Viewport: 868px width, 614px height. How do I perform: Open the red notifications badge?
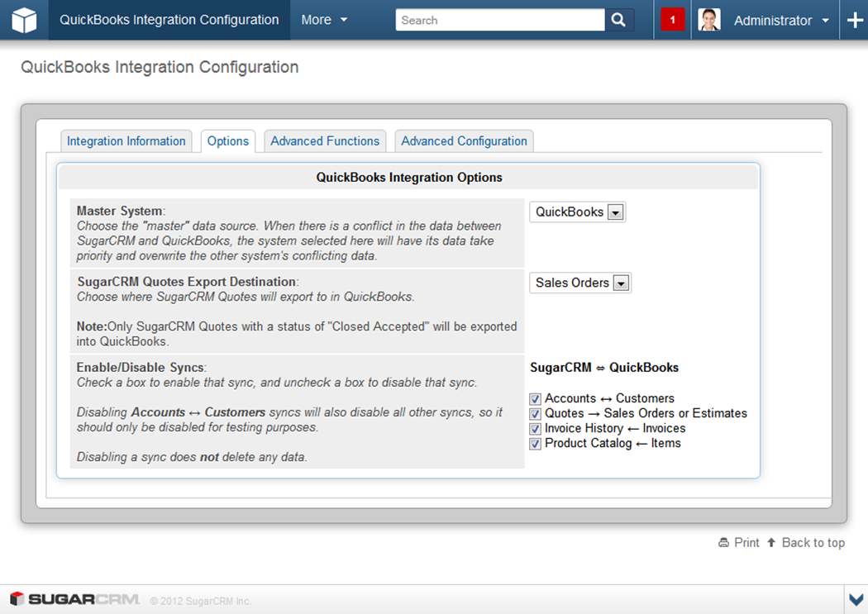click(x=673, y=20)
